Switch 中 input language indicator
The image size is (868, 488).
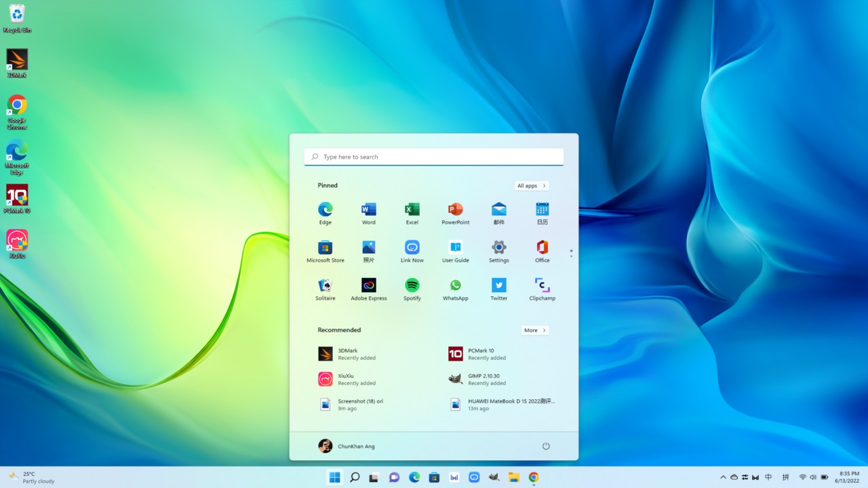pos(768,477)
